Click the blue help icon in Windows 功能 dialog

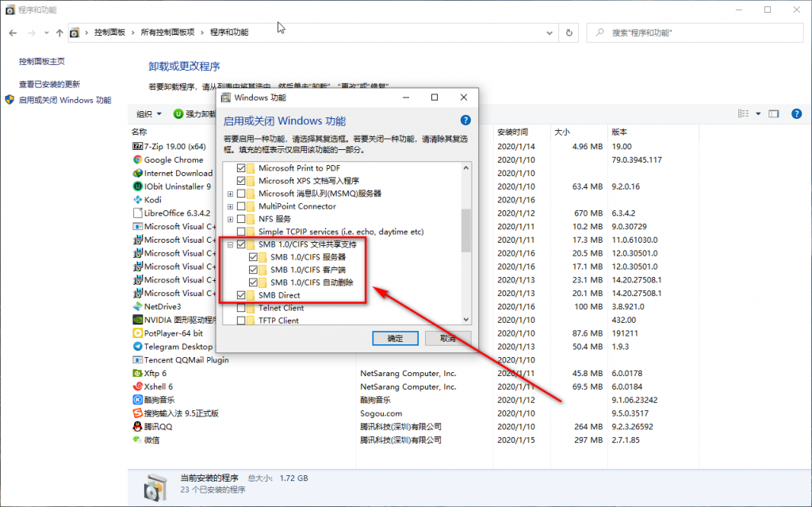tap(465, 121)
